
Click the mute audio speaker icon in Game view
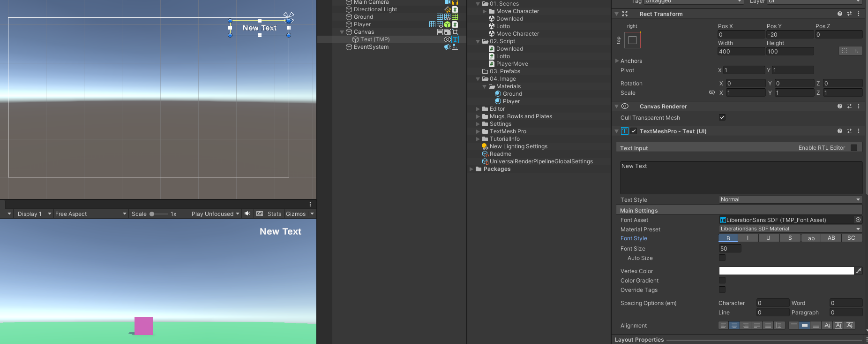click(247, 214)
